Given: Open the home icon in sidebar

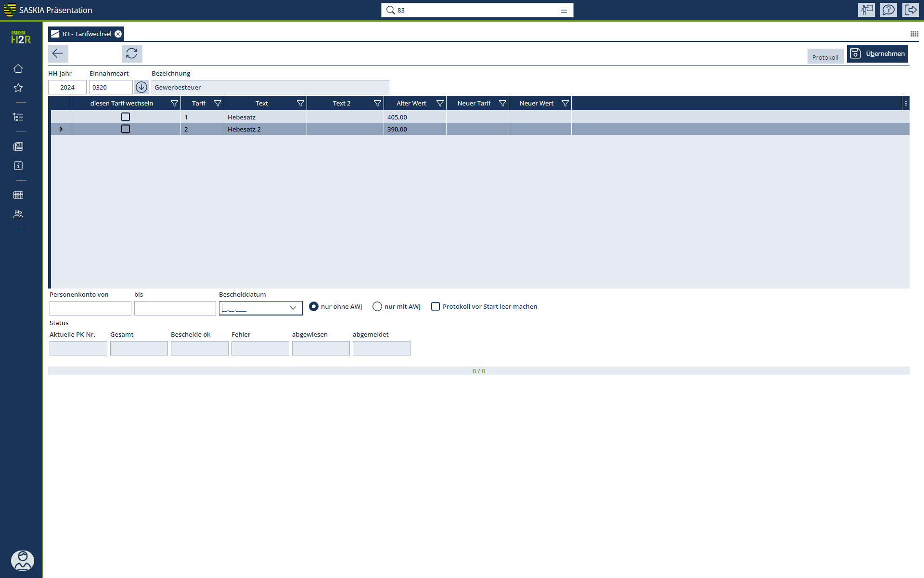Looking at the screenshot, I should click(18, 68).
